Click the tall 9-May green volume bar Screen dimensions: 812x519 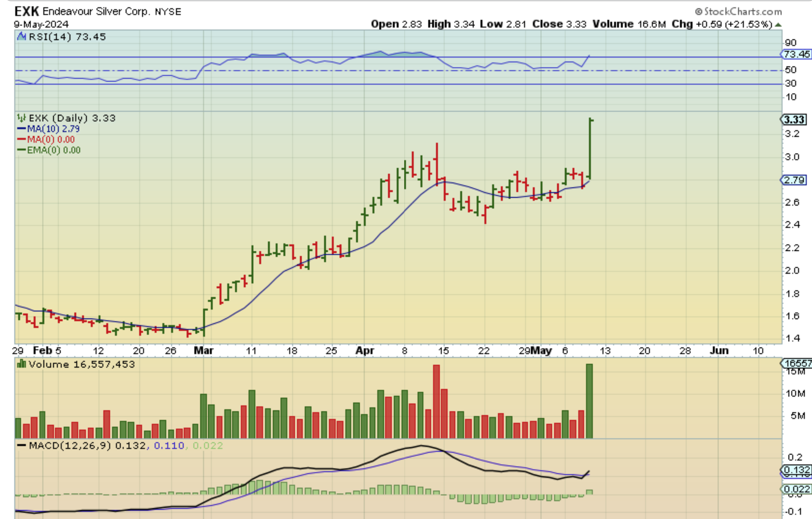click(x=589, y=401)
